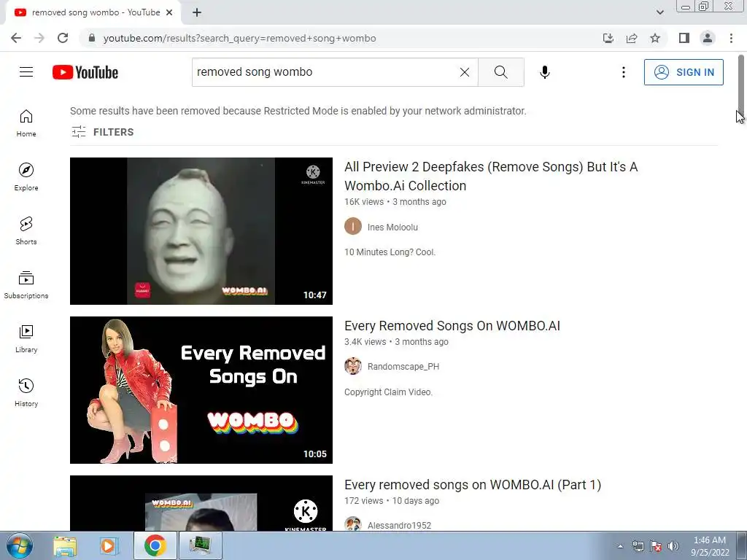Image resolution: width=747 pixels, height=560 pixels.
Task: Open YouTube settings three-dot menu
Action: (x=623, y=72)
